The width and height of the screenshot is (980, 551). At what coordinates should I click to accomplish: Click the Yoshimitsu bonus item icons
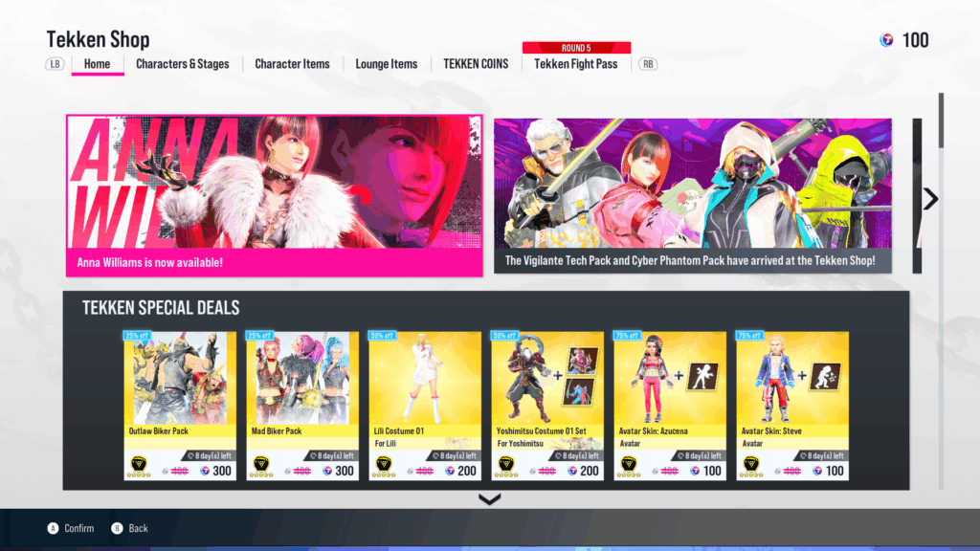(x=582, y=377)
